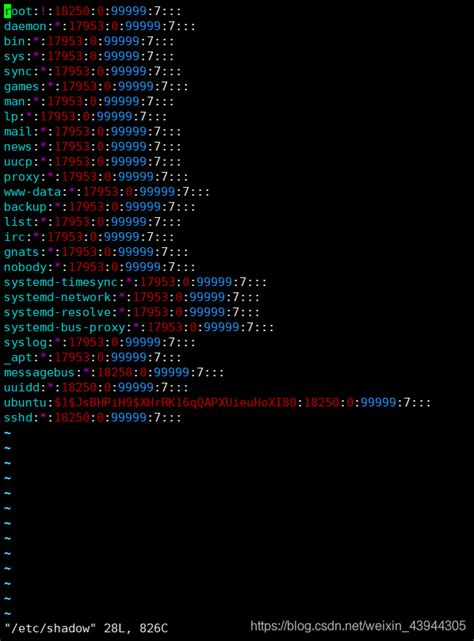This screenshot has height=641, width=474.
Task: Click the green cursor on root line
Action: coord(7,11)
